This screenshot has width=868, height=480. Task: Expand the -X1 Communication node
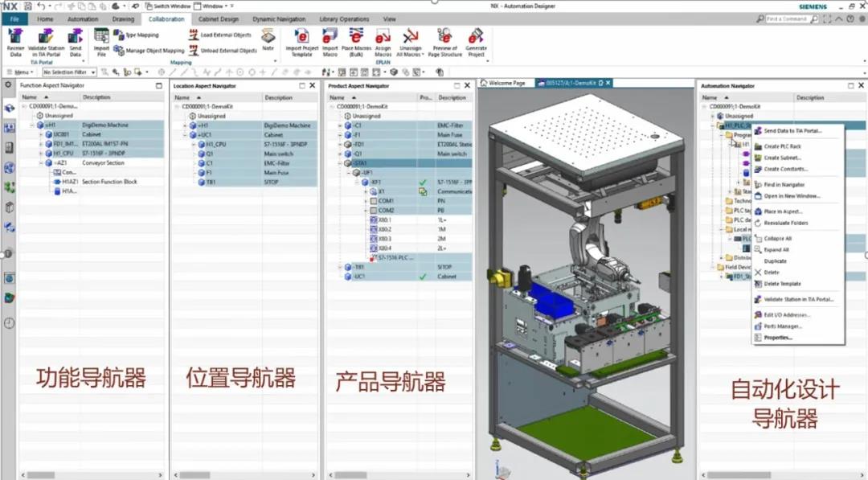click(x=366, y=191)
